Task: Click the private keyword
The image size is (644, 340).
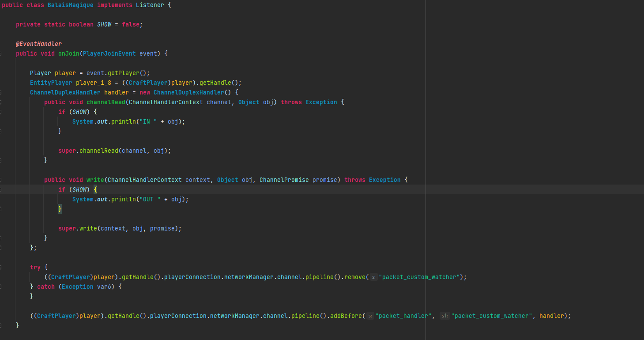Action: pyautogui.click(x=28, y=24)
